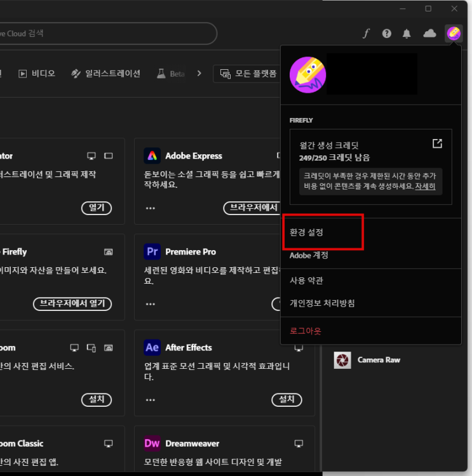Click the Adobe Express title text
This screenshot has width=472, height=476.
[x=194, y=155]
